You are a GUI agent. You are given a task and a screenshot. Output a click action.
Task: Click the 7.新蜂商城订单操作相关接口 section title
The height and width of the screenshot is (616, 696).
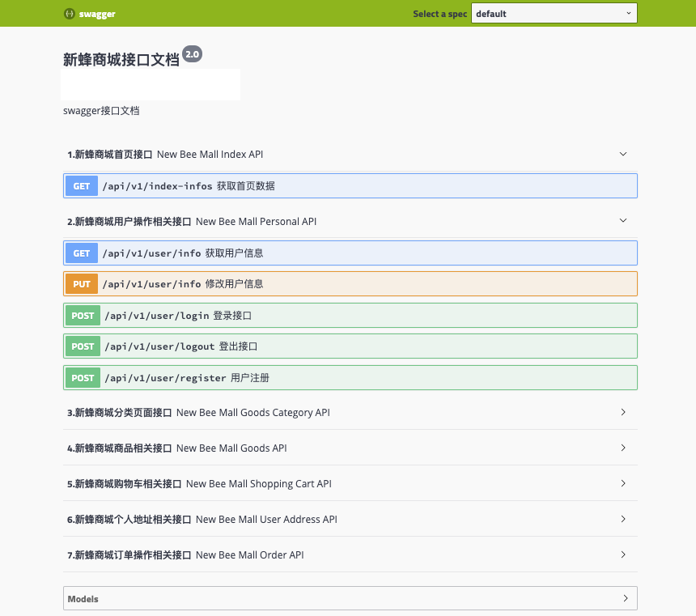point(129,555)
